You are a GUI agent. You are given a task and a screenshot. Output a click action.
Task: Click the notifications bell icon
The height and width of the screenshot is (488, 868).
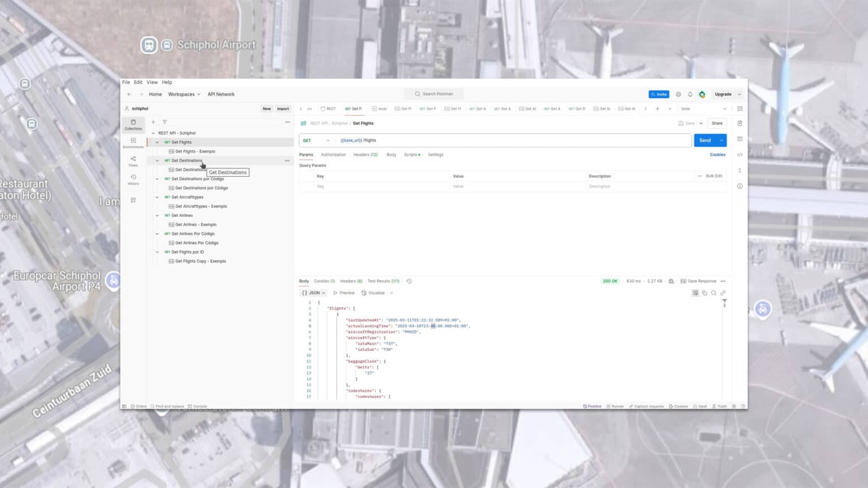pyautogui.click(x=690, y=94)
